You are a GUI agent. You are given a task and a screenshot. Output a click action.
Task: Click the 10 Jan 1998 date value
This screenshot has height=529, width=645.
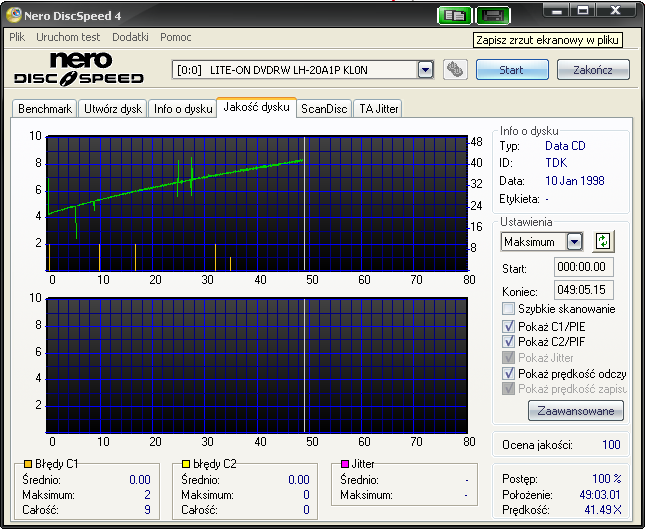[x=574, y=181]
